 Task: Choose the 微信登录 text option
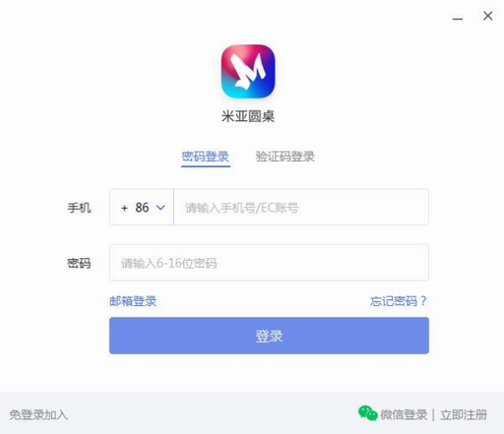point(404,415)
